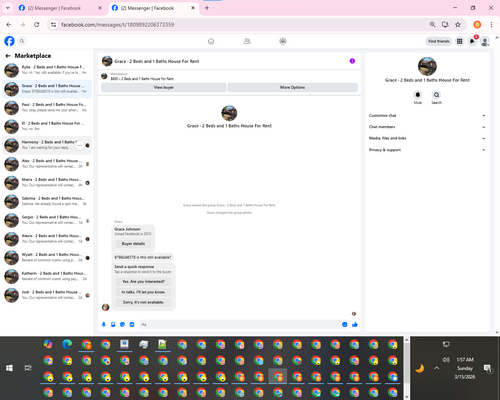Open the account profile menu icon
Image resolution: width=500 pixels, height=400 pixels.
click(485, 41)
